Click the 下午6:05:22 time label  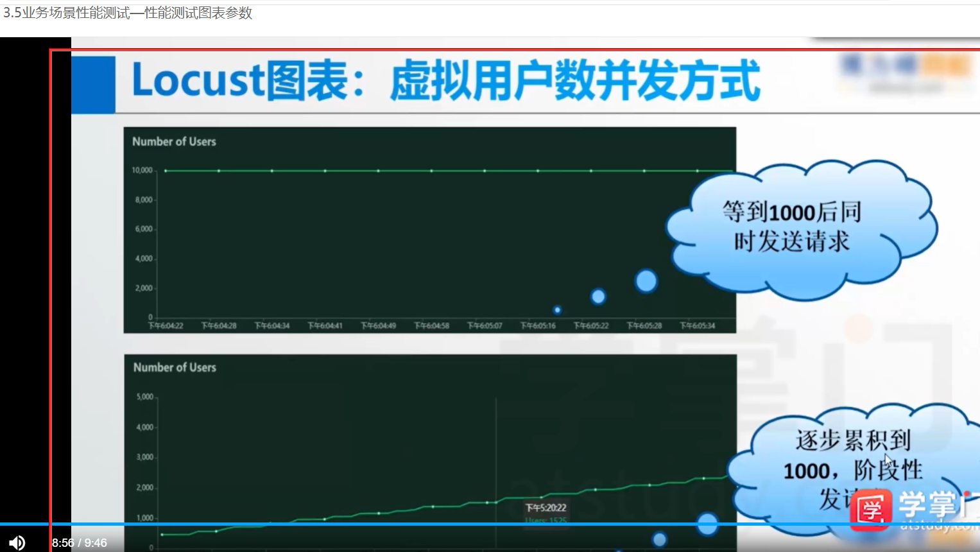591,326
